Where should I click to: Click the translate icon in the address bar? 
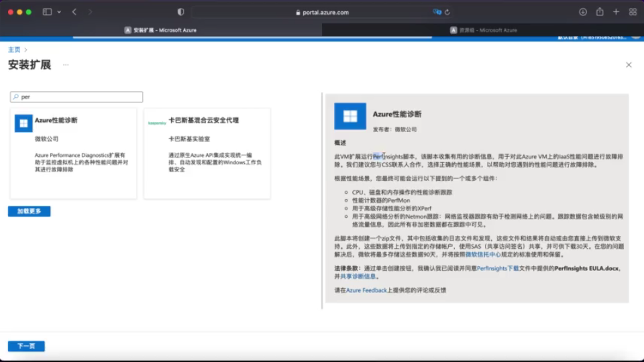click(x=437, y=12)
